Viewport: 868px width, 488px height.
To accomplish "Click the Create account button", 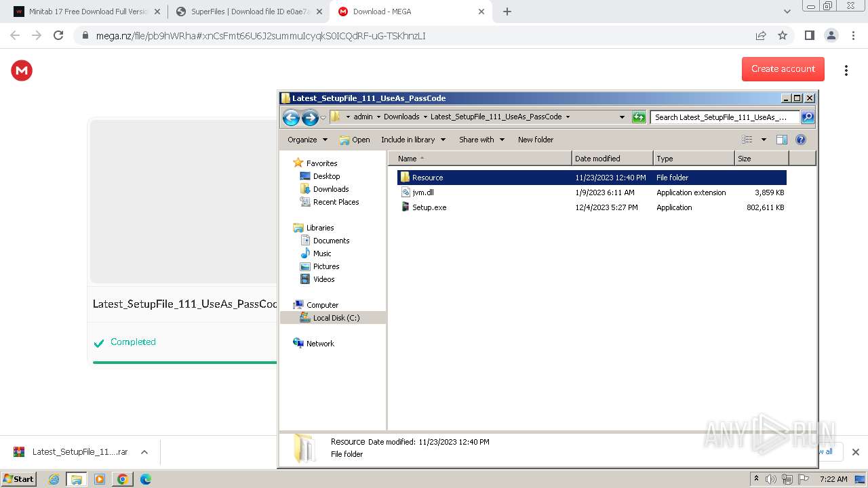I will [x=783, y=69].
